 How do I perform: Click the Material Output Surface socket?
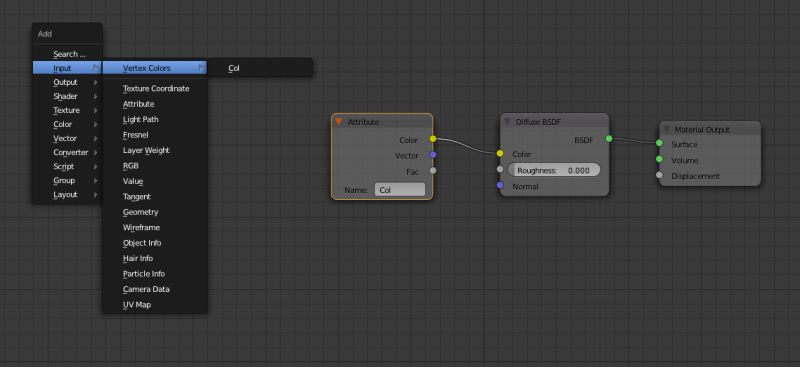tap(659, 143)
